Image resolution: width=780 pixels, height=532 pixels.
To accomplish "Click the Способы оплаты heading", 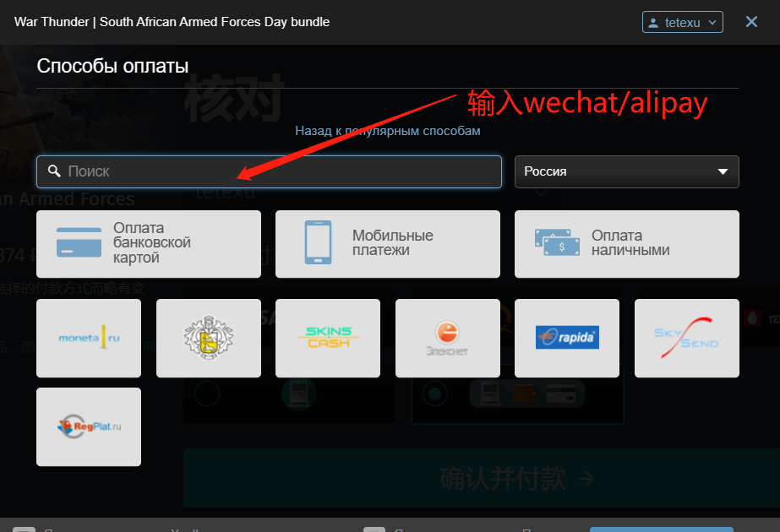I will pos(113,66).
